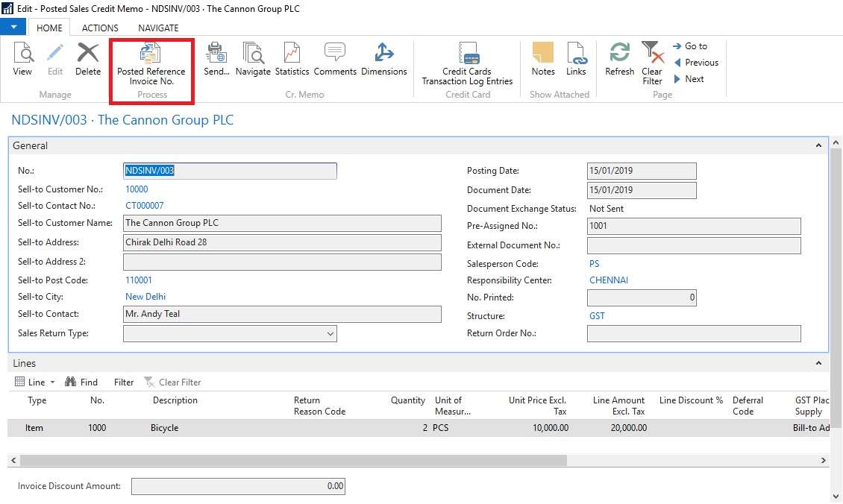Click the View ribbon icon

23,53
